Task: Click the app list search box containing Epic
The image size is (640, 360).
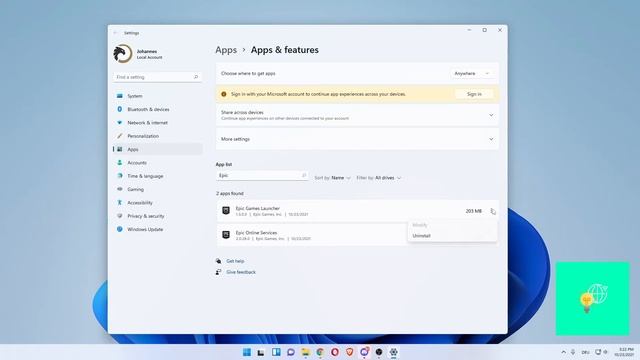Action: pyautogui.click(x=262, y=175)
